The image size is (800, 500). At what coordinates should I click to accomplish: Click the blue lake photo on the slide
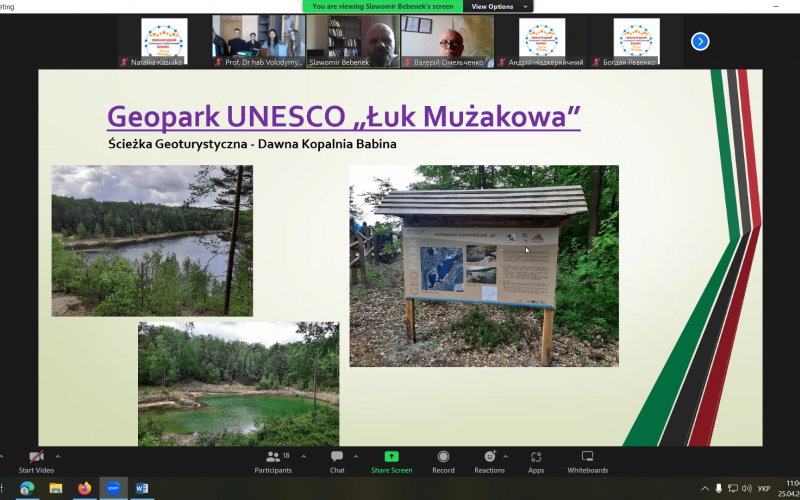point(152,240)
